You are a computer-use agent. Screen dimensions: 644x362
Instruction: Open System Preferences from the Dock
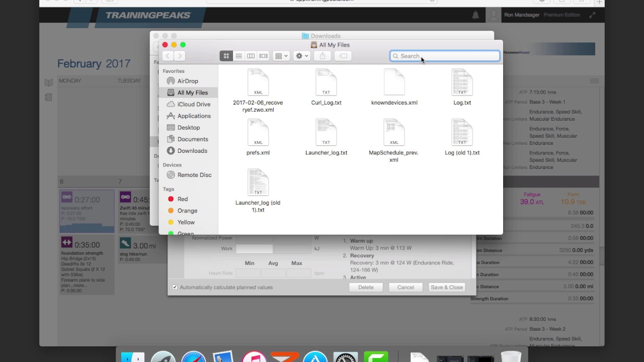(x=346, y=358)
